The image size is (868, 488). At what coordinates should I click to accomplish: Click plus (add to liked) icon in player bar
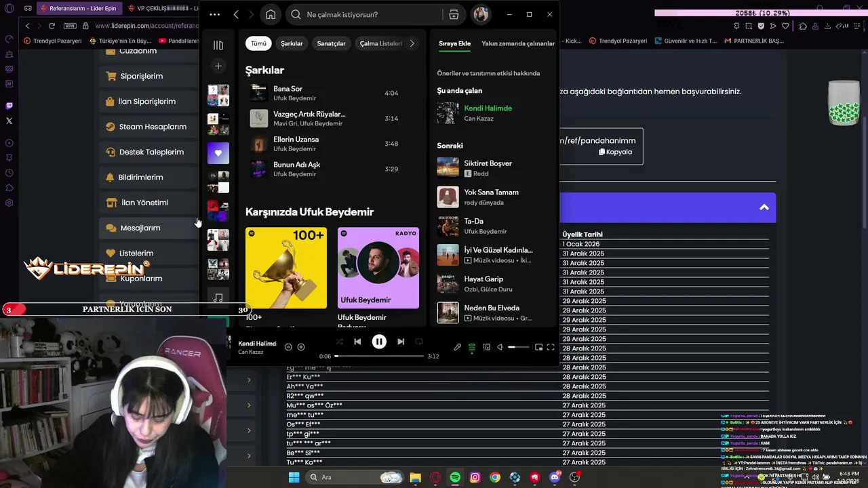pyautogui.click(x=301, y=347)
